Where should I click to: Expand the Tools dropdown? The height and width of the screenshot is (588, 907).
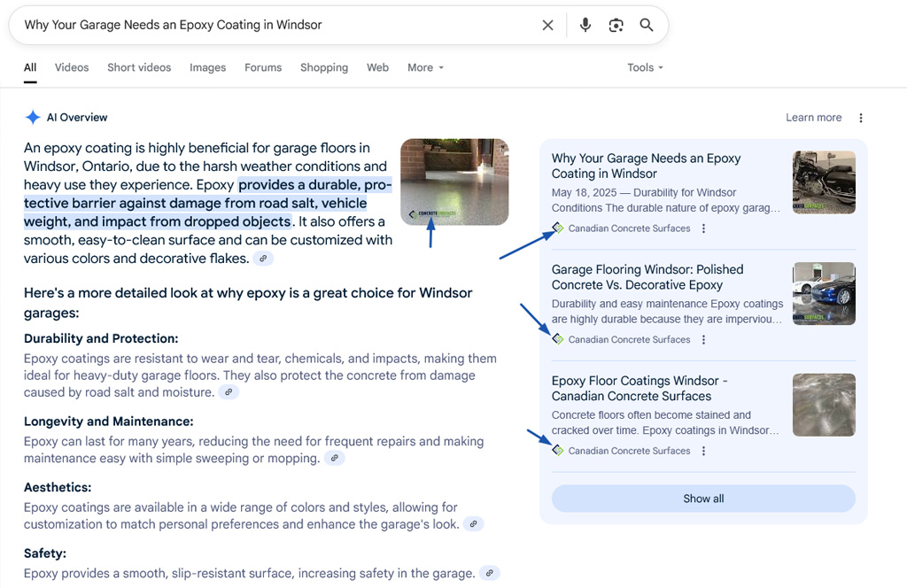point(644,67)
